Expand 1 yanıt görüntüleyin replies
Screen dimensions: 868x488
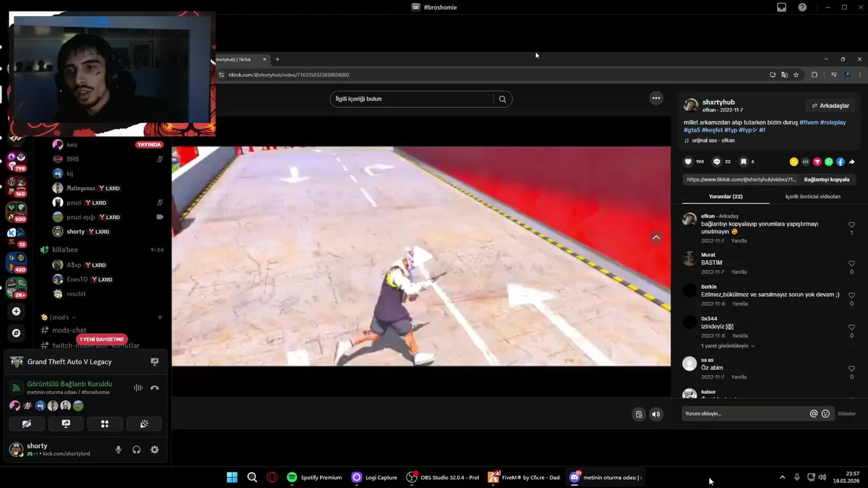(728, 346)
